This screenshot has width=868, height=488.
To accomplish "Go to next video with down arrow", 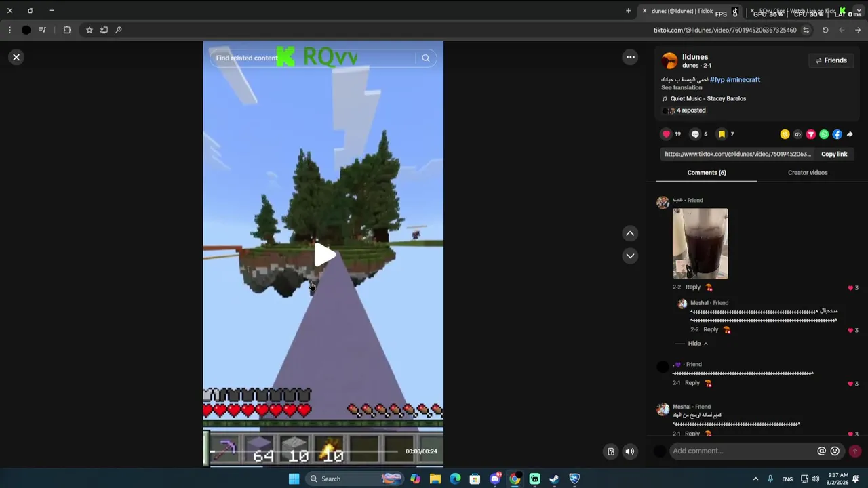I will click(630, 256).
